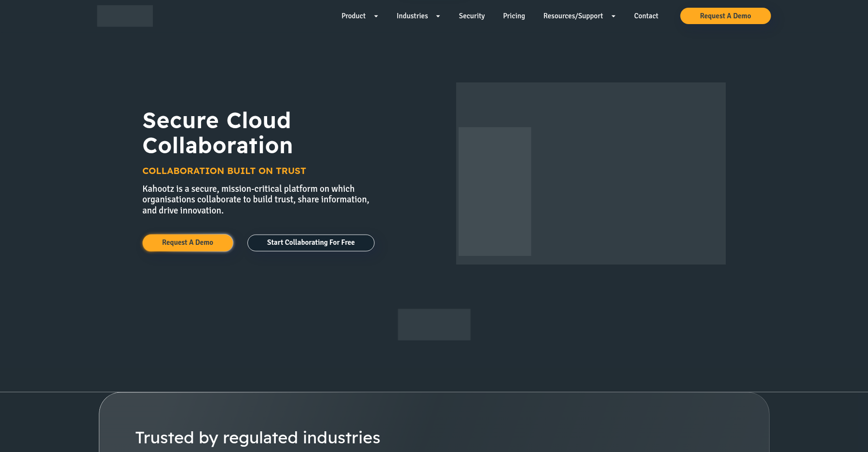Expand the Resources/Support dropdown arrow
The image size is (868, 452).
point(613,16)
